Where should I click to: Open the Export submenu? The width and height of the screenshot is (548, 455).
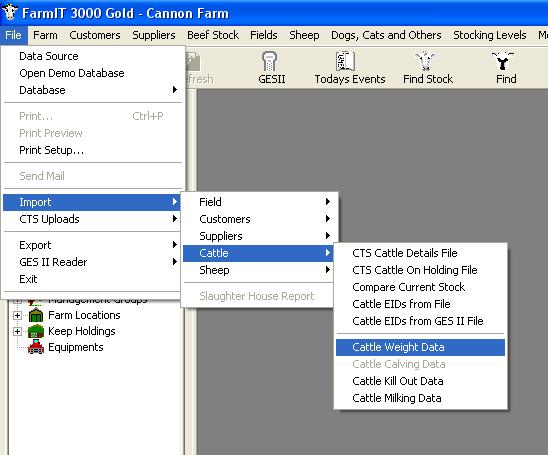[93, 245]
